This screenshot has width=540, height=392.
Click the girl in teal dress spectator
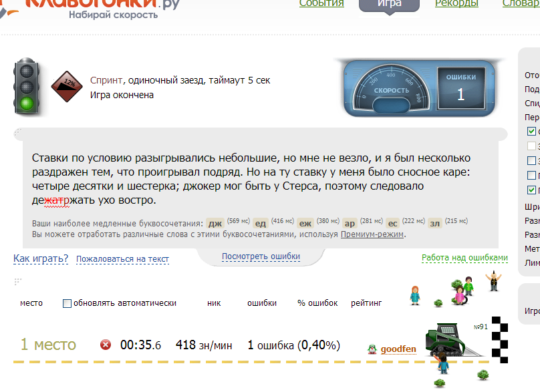coord(415,295)
